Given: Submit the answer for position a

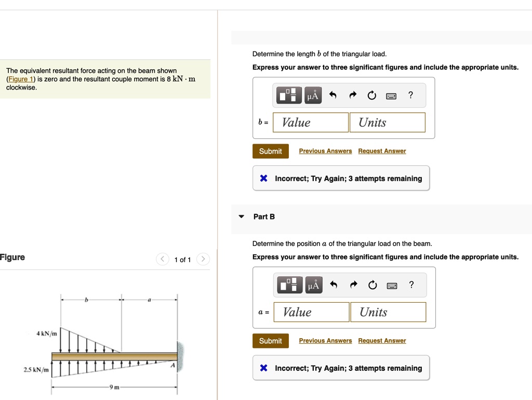Looking at the screenshot, I should 270,341.
